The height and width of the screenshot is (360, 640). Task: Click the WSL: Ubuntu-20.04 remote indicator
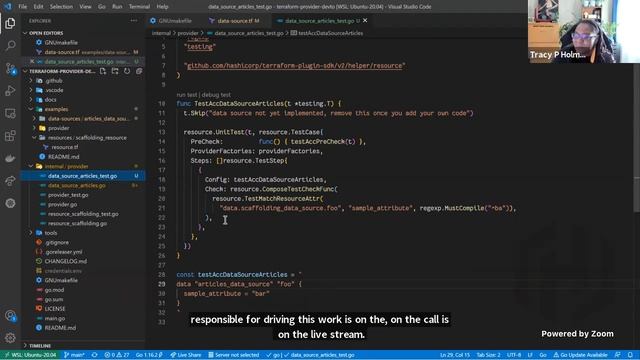point(30,355)
